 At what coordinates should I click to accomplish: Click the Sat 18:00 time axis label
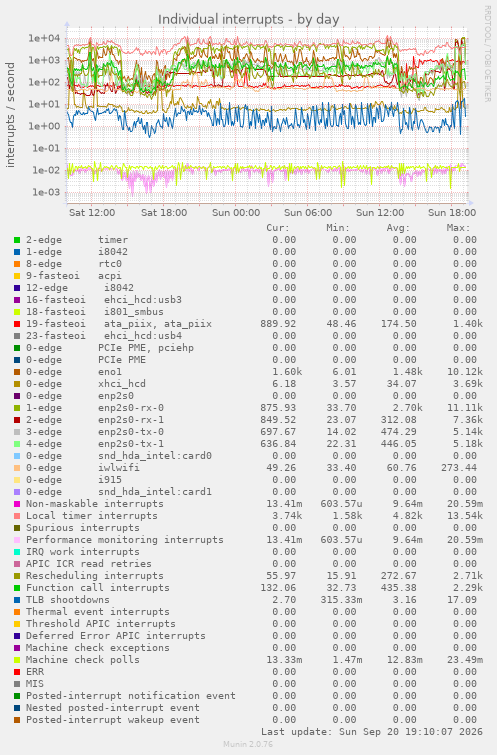pos(164,212)
